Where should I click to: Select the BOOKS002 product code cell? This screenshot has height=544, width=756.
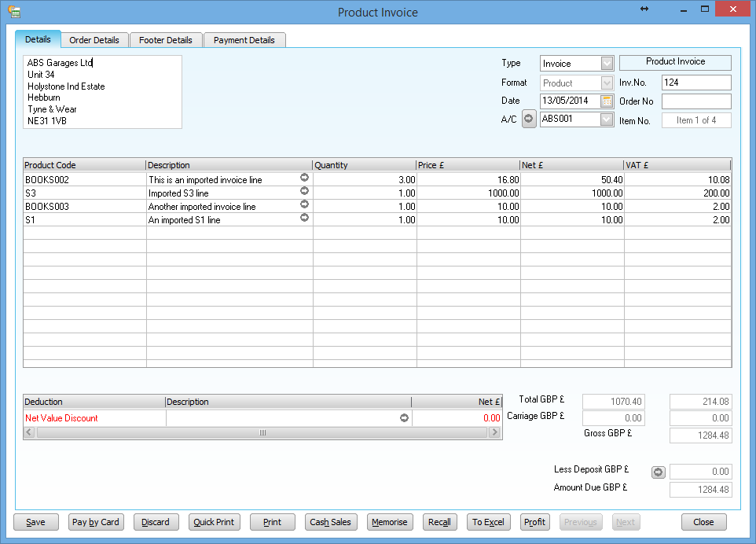click(85, 179)
